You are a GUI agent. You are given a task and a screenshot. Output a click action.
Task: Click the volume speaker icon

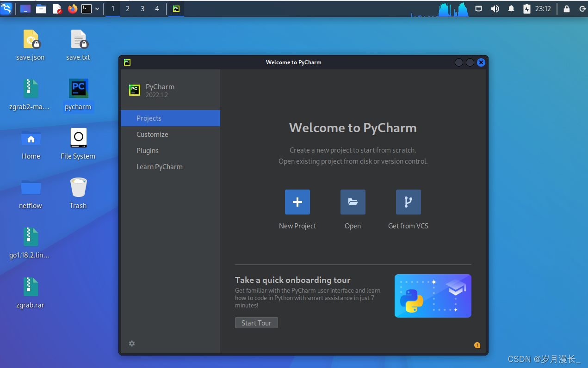[x=495, y=8]
